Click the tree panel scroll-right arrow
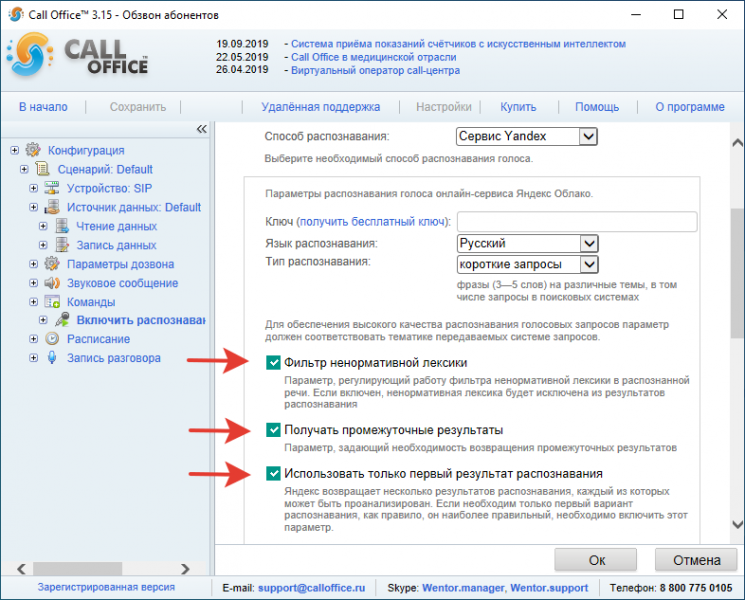 point(185,569)
